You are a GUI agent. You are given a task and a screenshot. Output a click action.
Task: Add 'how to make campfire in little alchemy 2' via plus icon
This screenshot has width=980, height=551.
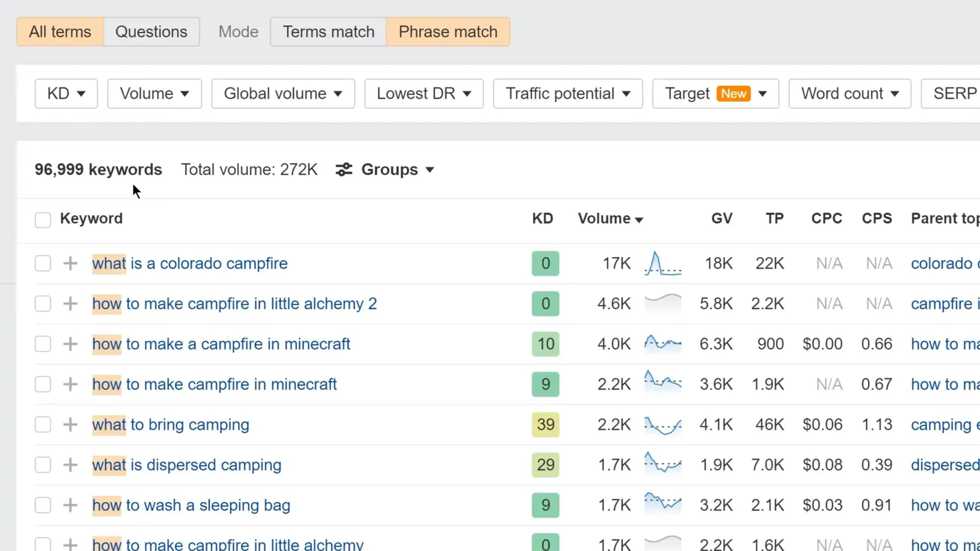pyautogui.click(x=70, y=304)
